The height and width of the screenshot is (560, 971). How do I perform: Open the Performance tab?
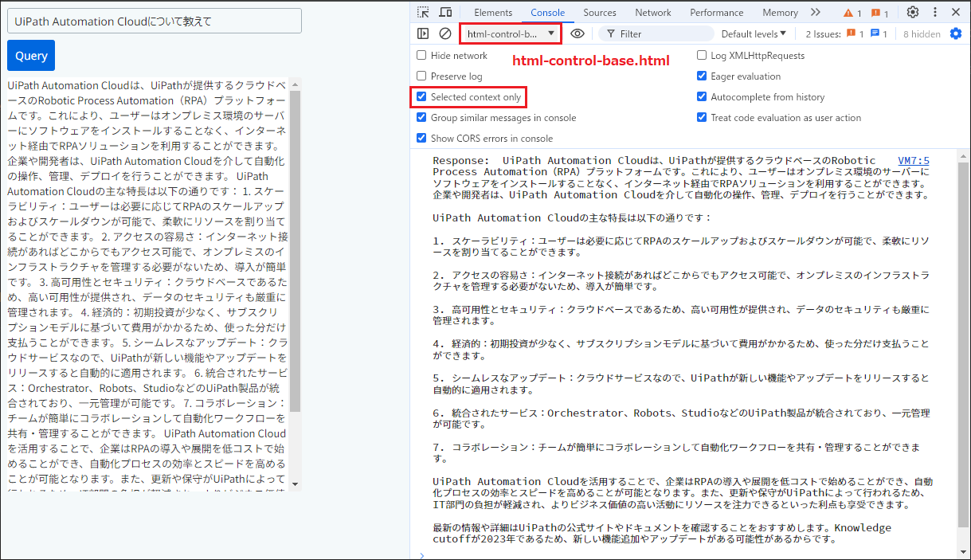coord(717,12)
